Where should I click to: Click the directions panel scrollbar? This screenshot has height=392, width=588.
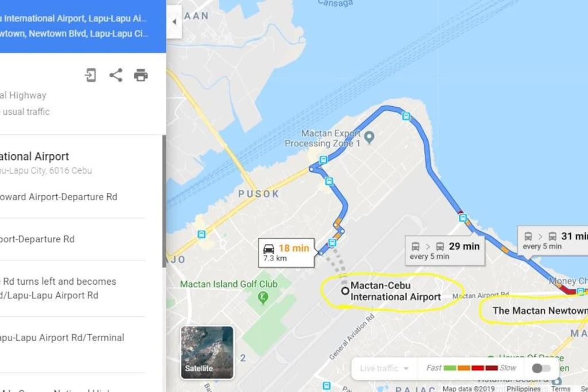coord(164,201)
